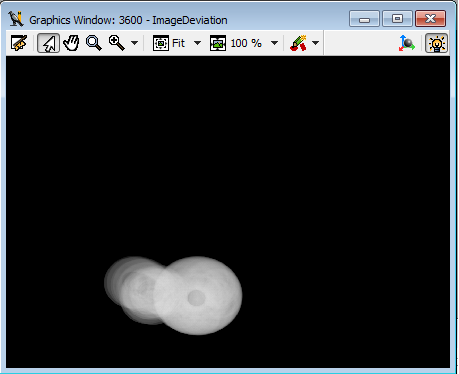The width and height of the screenshot is (459, 374).
Task: Toggle the 3D plot mode icon
Action: [407, 43]
